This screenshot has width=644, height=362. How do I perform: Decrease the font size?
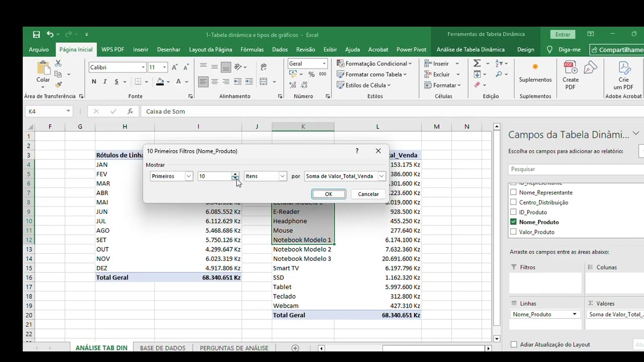[186, 67]
